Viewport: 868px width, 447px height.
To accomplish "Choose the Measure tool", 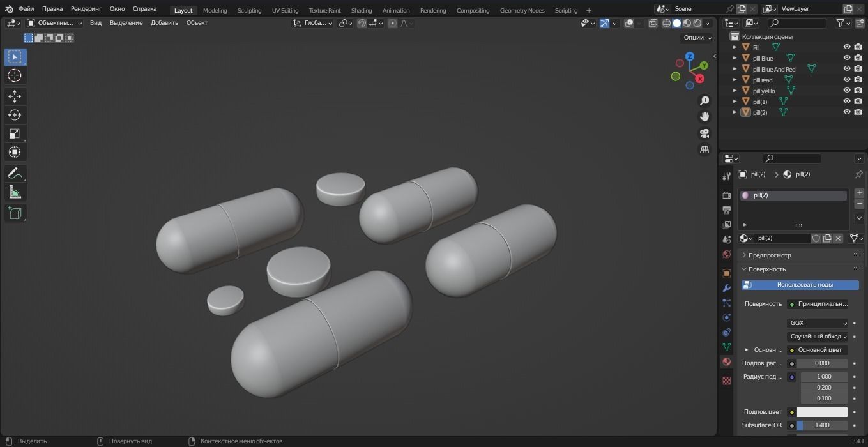I will pyautogui.click(x=15, y=192).
